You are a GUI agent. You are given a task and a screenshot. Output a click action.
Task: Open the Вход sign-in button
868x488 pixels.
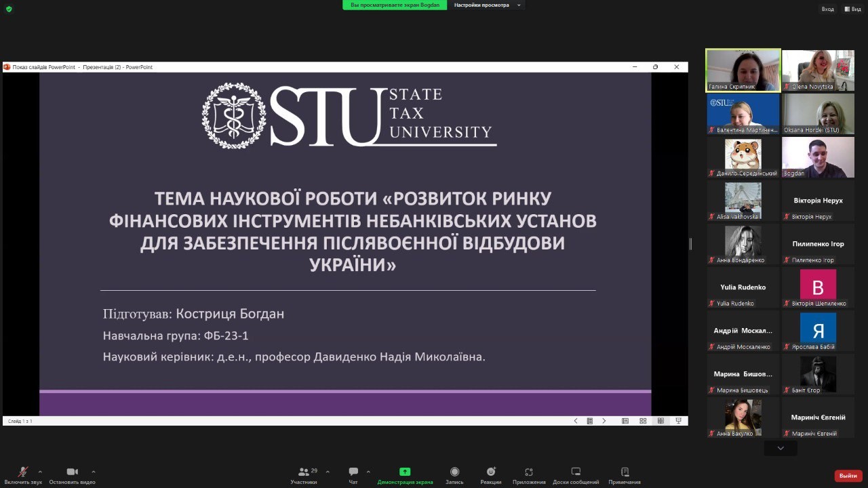coord(827,9)
